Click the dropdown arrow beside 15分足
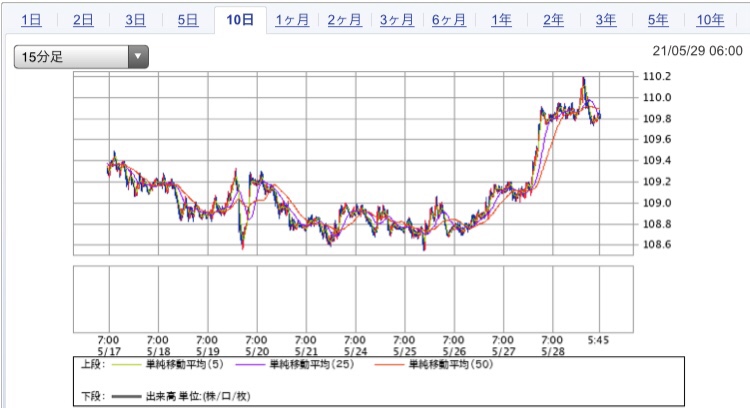The height and width of the screenshot is (408, 750). pyautogui.click(x=138, y=57)
